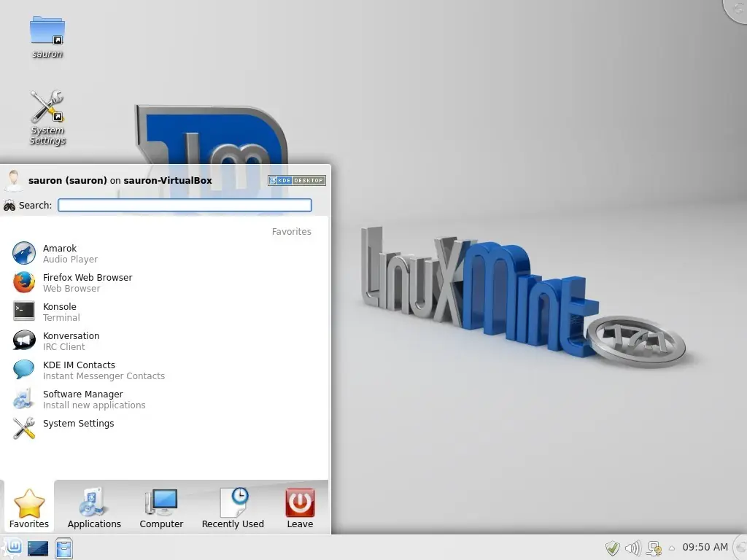Open Konsole via its terminal icon
747x560 pixels.
point(24,311)
